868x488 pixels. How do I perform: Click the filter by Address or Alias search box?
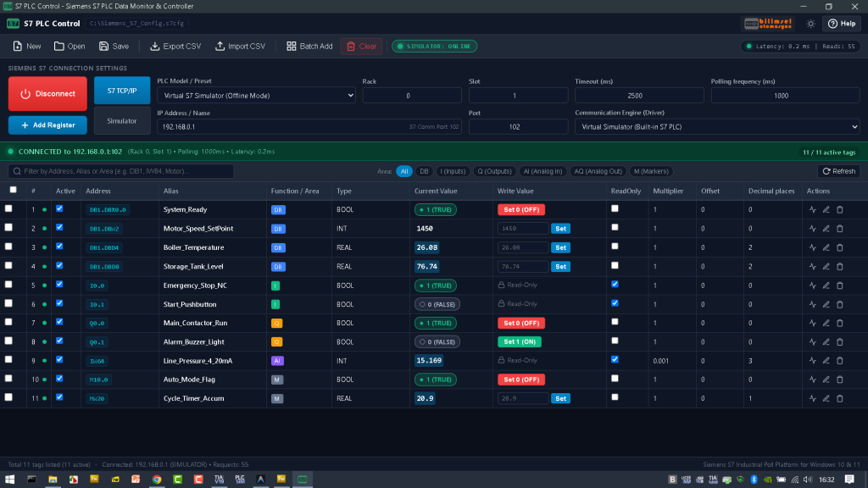[120, 171]
